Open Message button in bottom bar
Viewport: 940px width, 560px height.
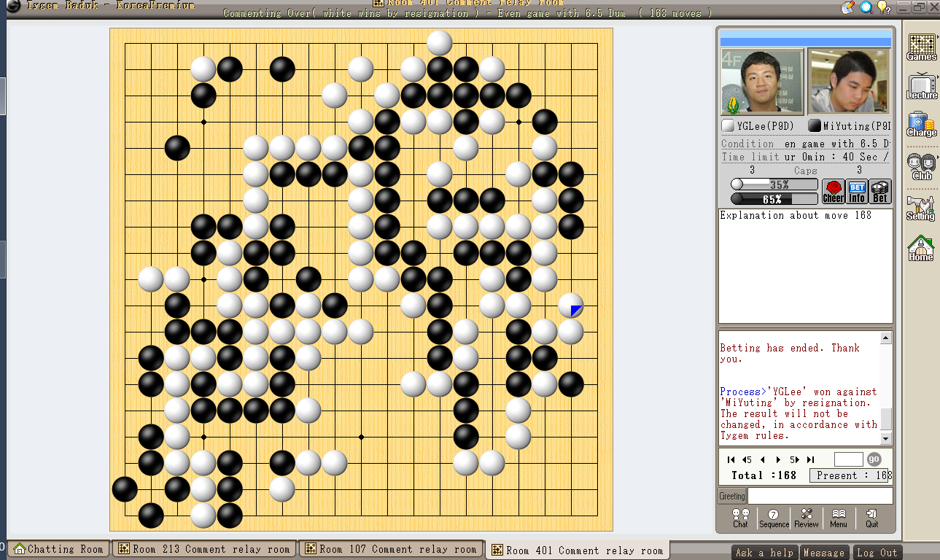[x=824, y=553]
